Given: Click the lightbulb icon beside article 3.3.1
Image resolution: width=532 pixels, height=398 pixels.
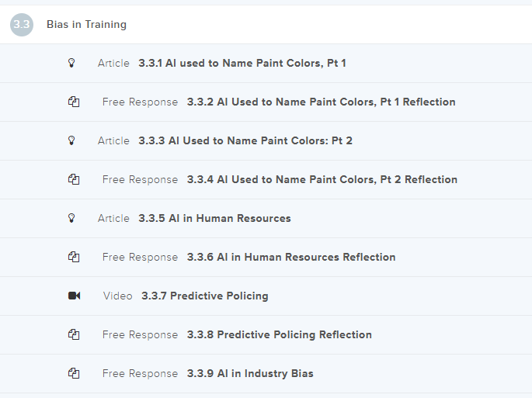Looking at the screenshot, I should pyautogui.click(x=72, y=63).
